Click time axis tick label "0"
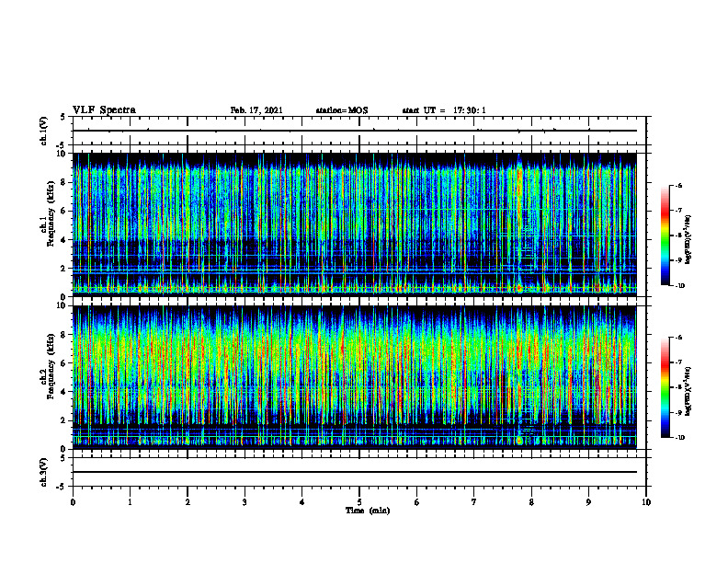 point(73,502)
